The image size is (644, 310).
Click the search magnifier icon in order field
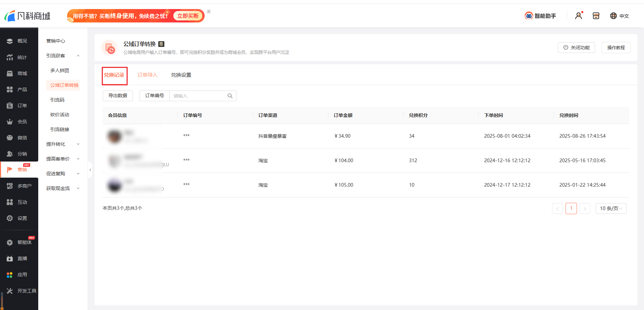point(230,96)
